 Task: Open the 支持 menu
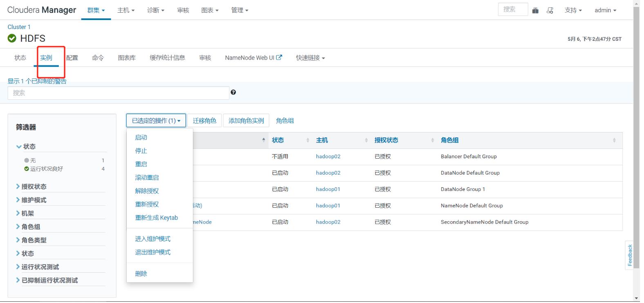tap(573, 10)
